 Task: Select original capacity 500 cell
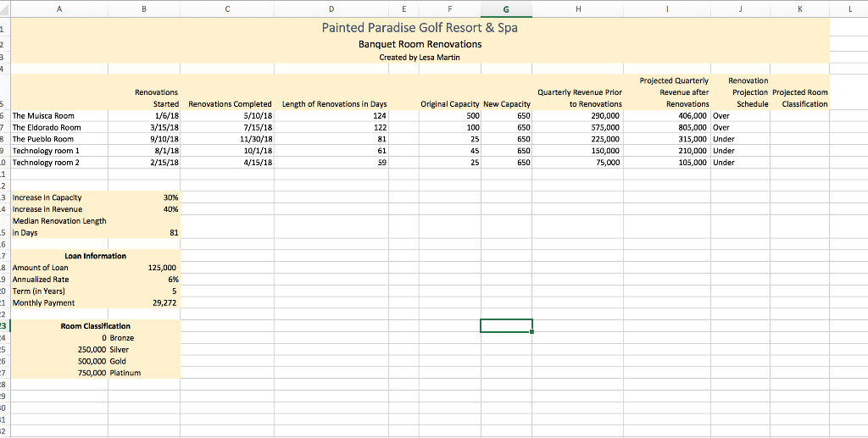(x=450, y=115)
